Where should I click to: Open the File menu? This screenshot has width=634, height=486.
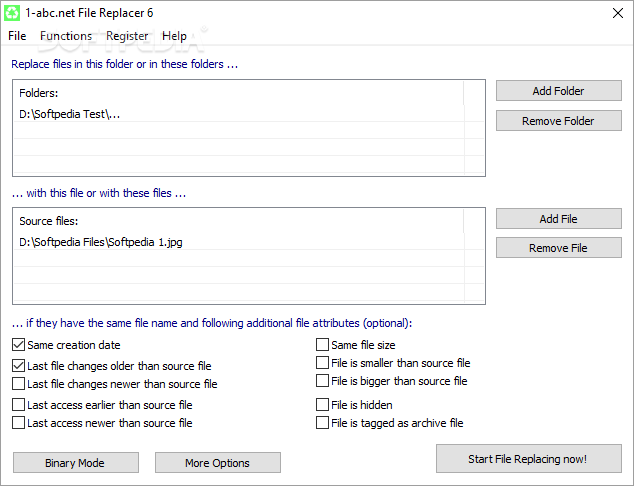tap(17, 36)
